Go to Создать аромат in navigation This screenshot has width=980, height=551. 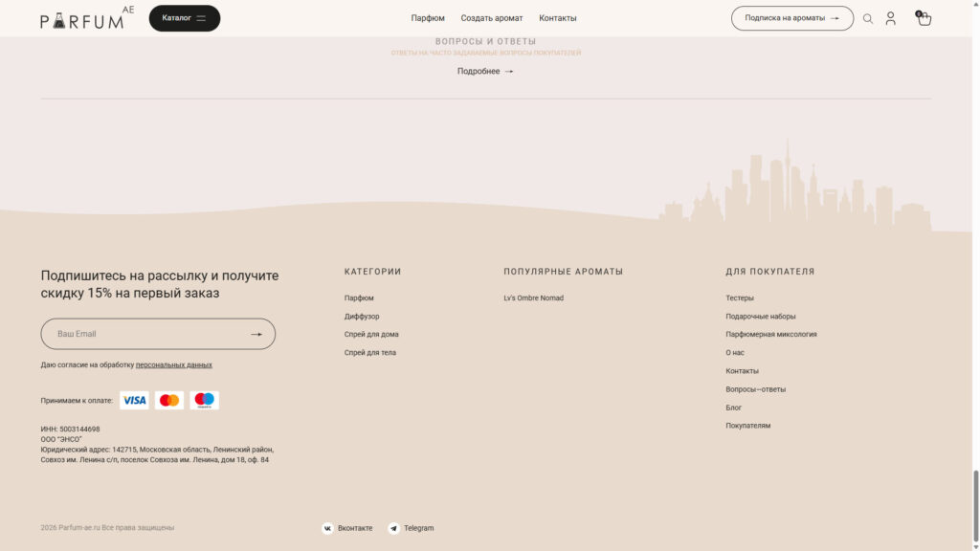point(491,18)
